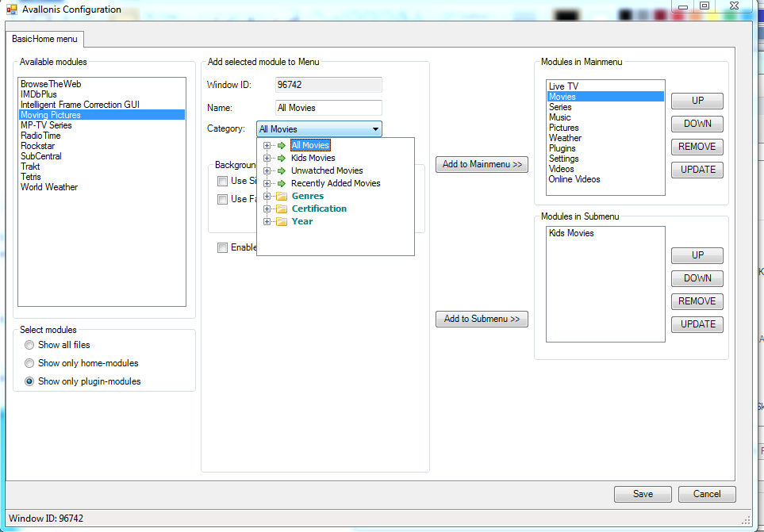This screenshot has height=532, width=764.
Task: Select MP-TV Series in Available modules
Action: click(x=46, y=125)
